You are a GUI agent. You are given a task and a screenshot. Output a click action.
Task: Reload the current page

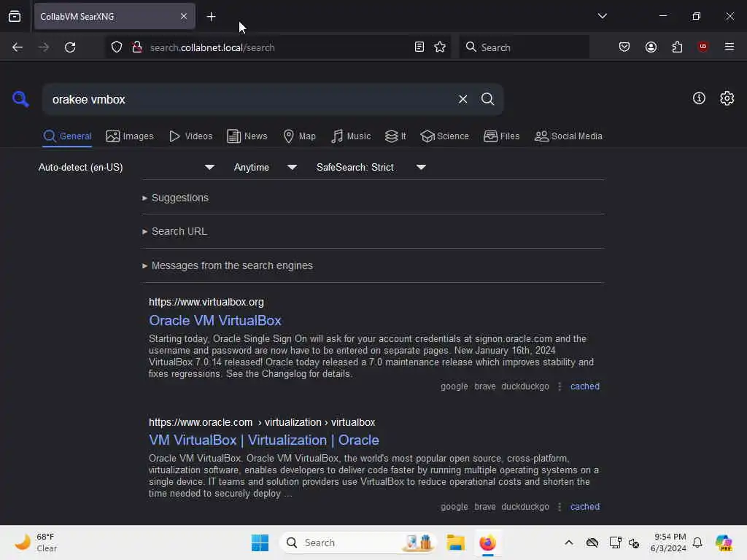(70, 47)
